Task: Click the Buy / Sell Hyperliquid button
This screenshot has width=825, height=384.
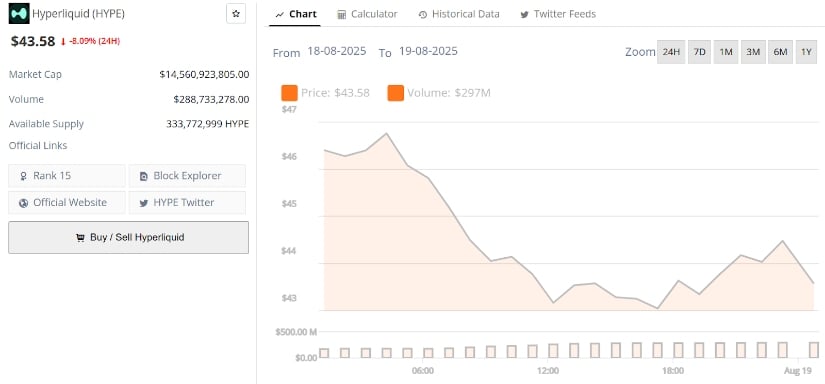Action: 128,237
